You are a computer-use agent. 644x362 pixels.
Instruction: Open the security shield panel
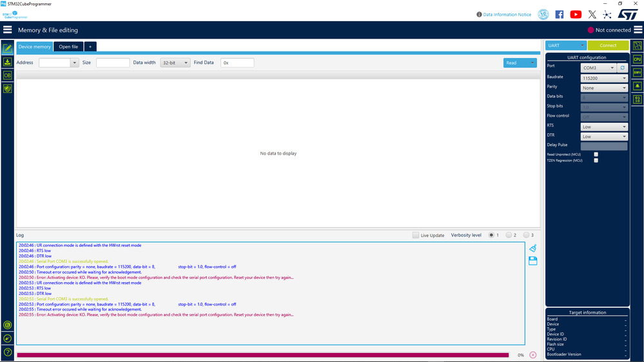tap(7, 89)
